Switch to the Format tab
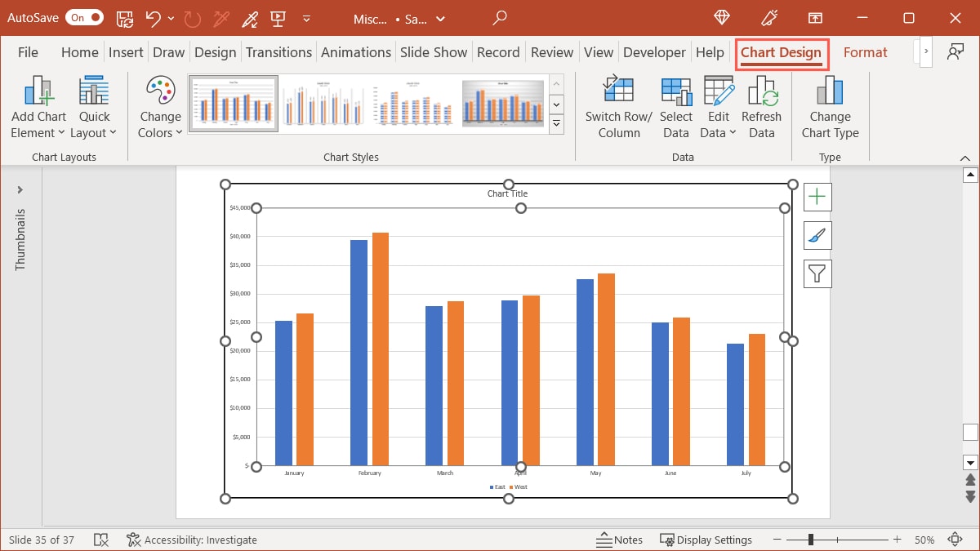Viewport: 980px width, 551px height. tap(866, 51)
